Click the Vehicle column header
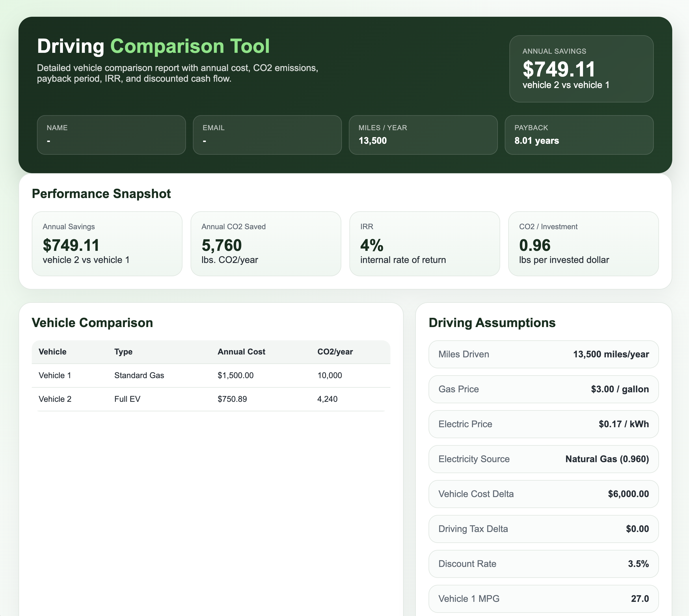The height and width of the screenshot is (616, 689). 53,352
